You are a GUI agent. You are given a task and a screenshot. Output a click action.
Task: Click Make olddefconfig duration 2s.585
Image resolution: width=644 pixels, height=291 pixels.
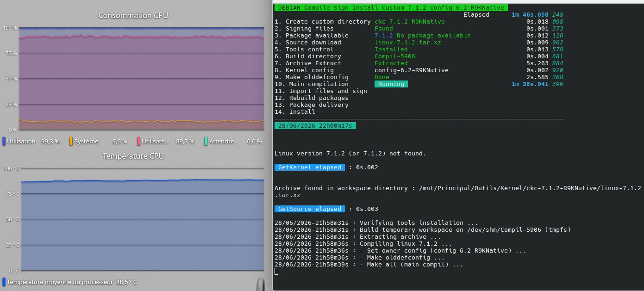[537, 77]
